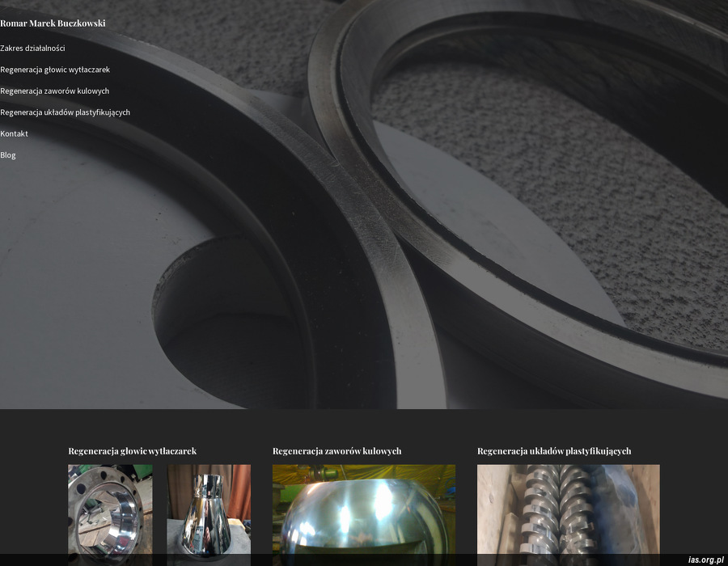Click the Regeneracja zaworów kulowych section heading
Screen dimensions: 728x566
[336, 451]
